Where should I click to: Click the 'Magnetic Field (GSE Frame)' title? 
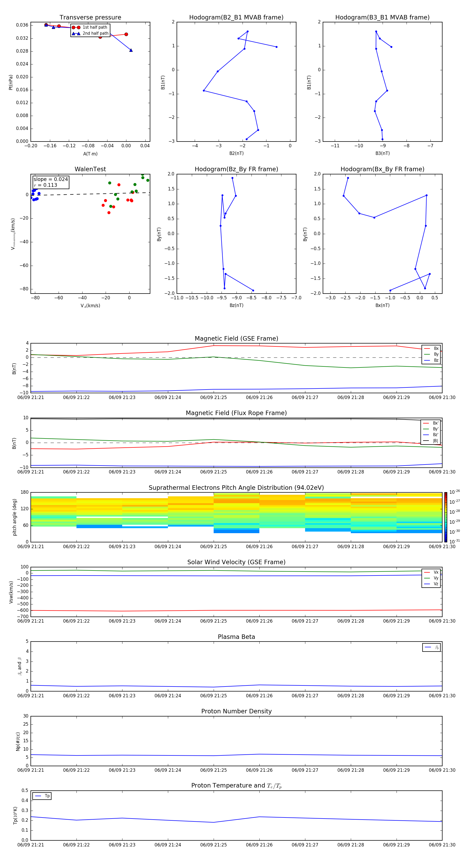point(236,339)
